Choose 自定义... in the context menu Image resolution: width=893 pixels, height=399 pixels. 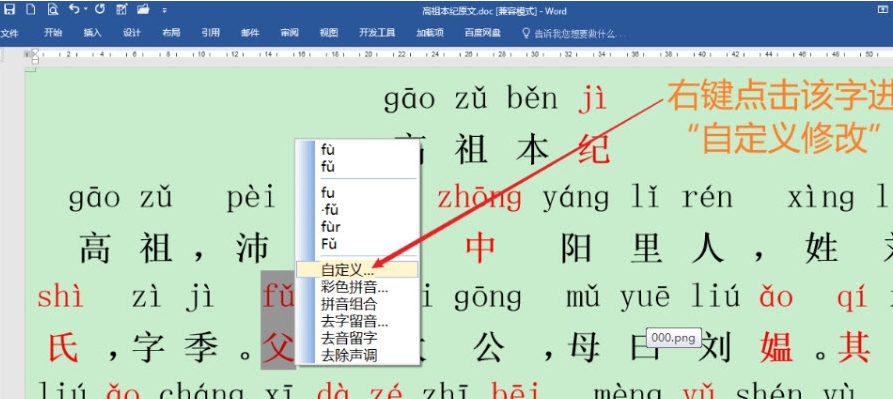(x=358, y=270)
